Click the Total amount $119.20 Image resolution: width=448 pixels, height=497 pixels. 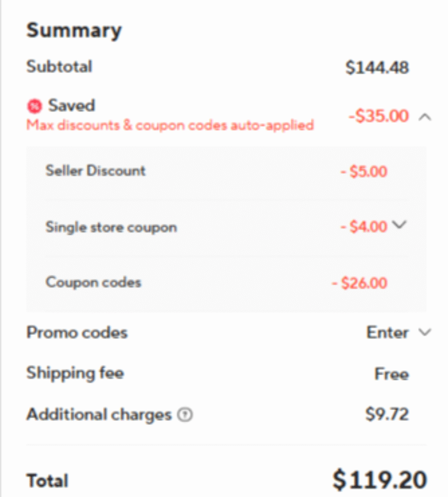pyautogui.click(x=379, y=480)
